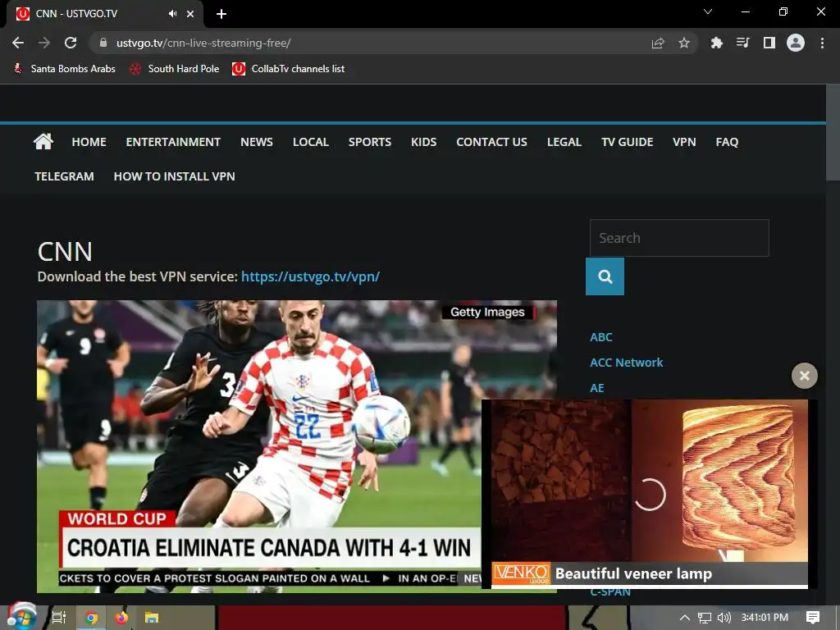840x630 pixels.
Task: Open the CollabTv channels list bookmark
Action: [x=288, y=69]
